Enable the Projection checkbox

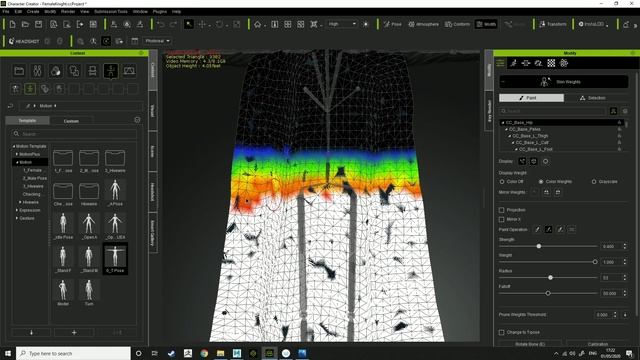point(502,210)
